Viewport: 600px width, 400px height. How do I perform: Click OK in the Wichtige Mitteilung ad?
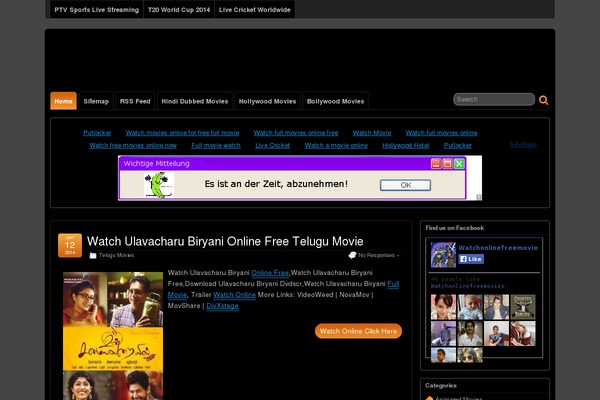coord(405,185)
